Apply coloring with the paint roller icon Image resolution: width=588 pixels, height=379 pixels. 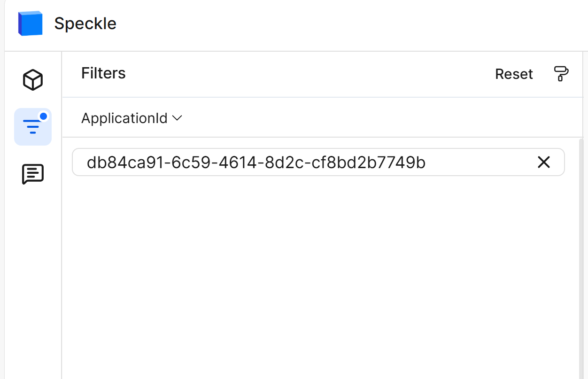coord(561,74)
